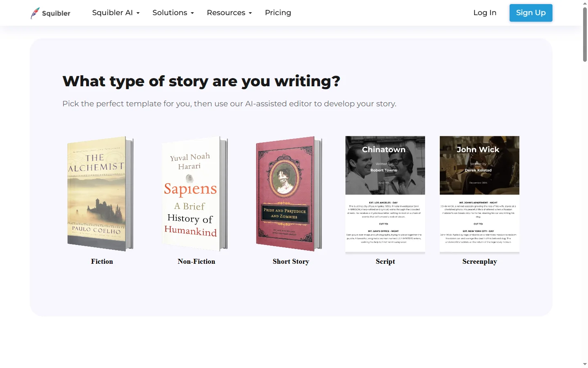Click the scrollbar down arrow
Viewport: 588px width, 368px height.
point(585,364)
